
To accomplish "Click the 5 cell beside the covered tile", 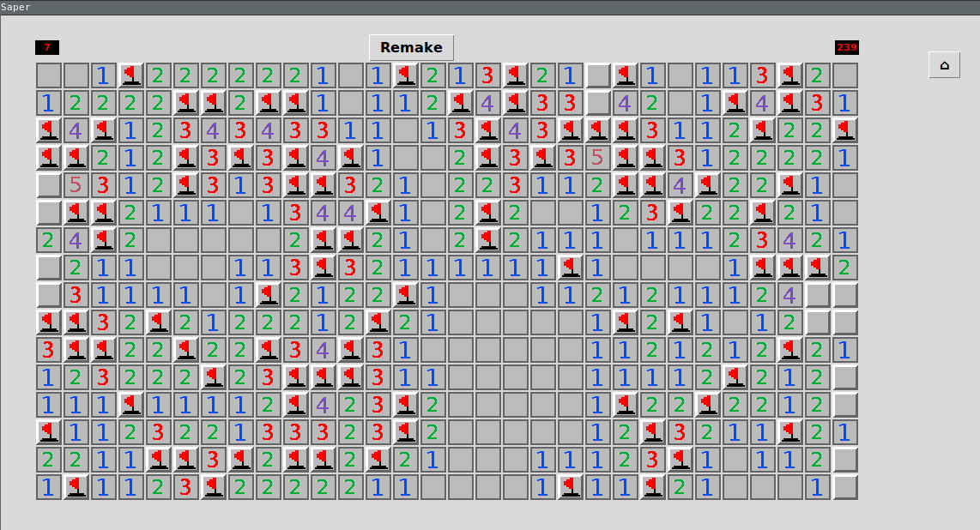I will click(76, 185).
